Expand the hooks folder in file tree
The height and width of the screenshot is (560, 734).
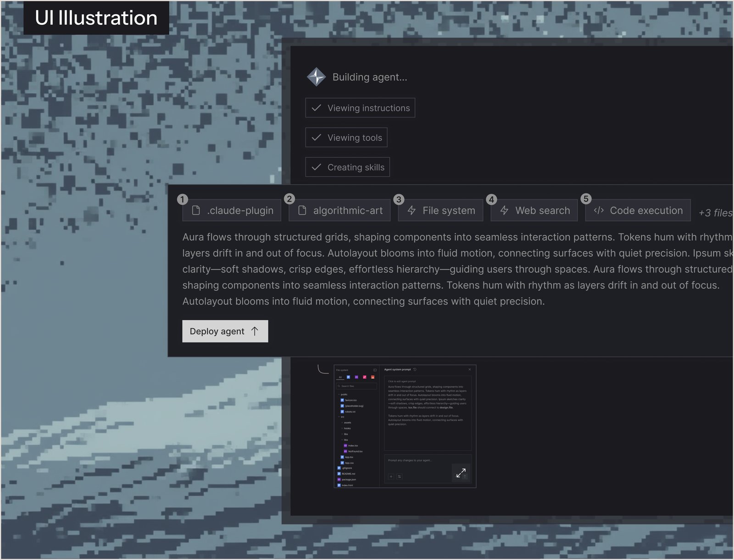pos(346,428)
